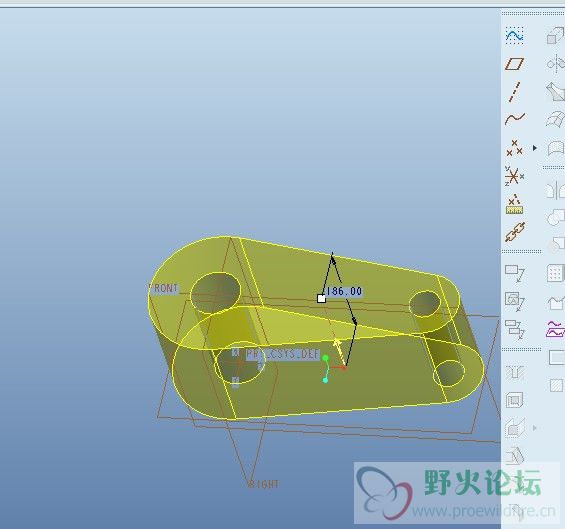Click the hatched square icon
The height and width of the screenshot is (529, 565).
(557, 385)
